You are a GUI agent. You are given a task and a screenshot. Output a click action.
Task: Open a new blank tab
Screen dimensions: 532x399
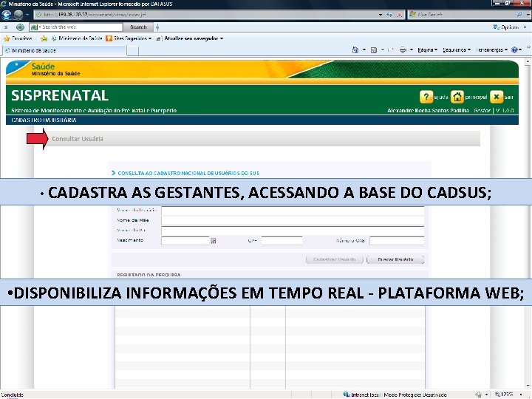click(133, 50)
